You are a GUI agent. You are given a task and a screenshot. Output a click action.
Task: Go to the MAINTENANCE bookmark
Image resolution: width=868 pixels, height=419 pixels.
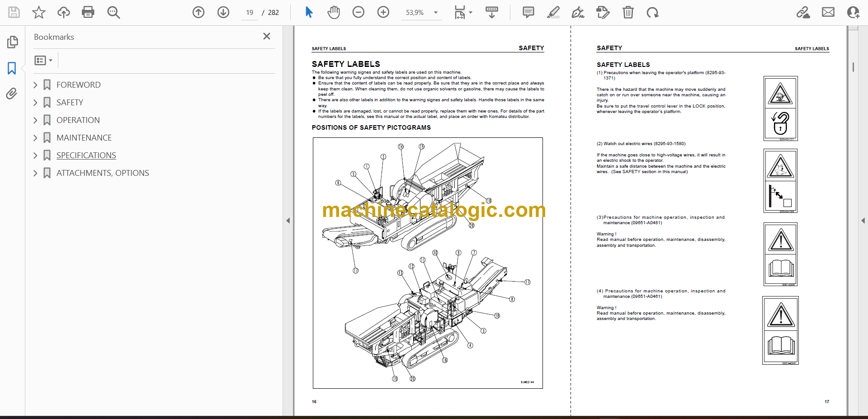coord(84,138)
